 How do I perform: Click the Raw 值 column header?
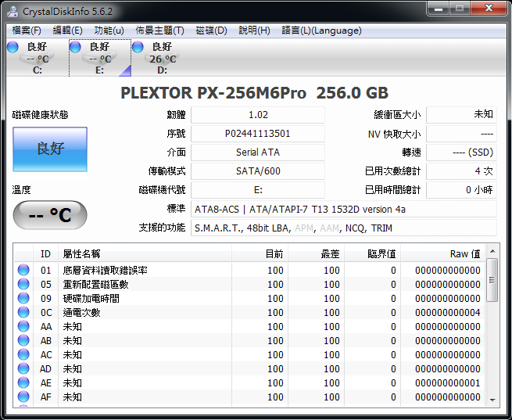click(442, 253)
